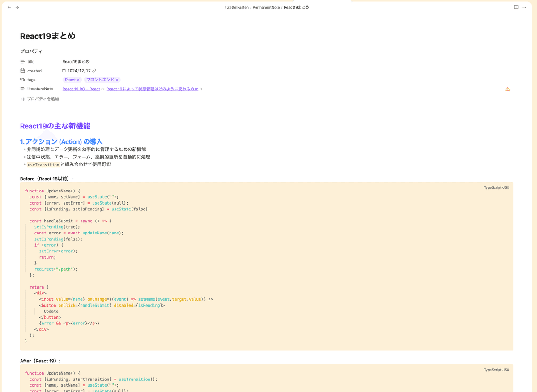Switch to reading view book icon
The height and width of the screenshot is (392, 537).
pos(516,7)
